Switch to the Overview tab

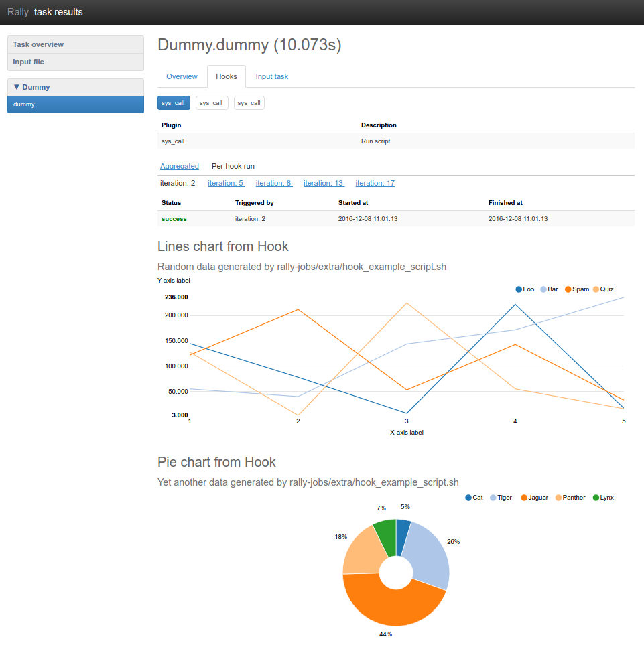coord(182,76)
